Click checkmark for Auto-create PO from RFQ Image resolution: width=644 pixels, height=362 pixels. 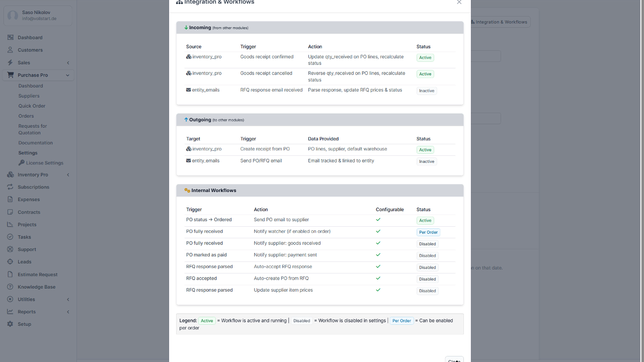(378, 278)
